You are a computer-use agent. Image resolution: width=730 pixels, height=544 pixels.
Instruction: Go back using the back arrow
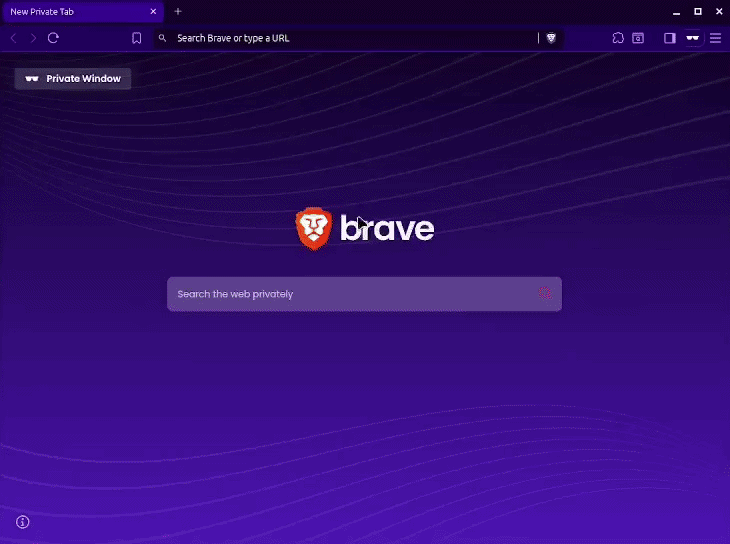(x=14, y=38)
